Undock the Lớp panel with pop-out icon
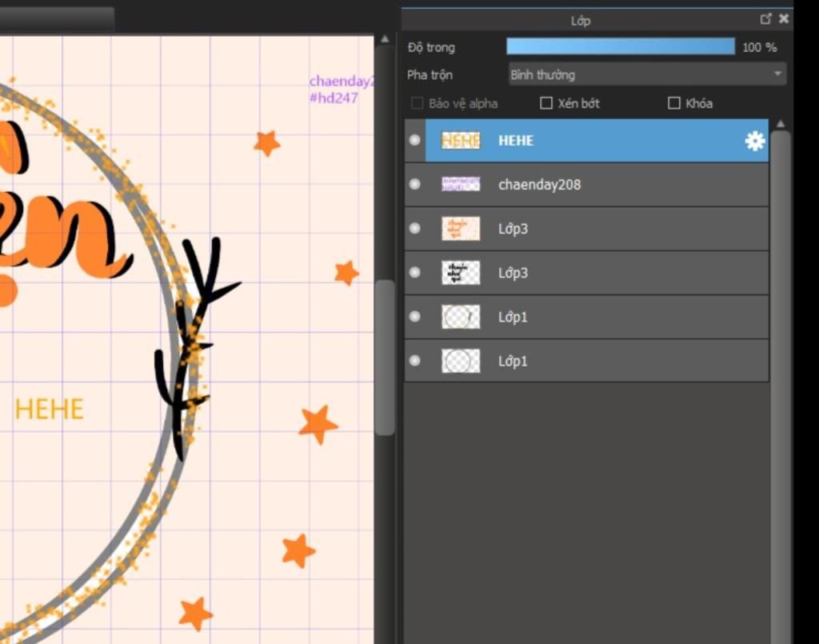819x644 pixels. tap(765, 19)
